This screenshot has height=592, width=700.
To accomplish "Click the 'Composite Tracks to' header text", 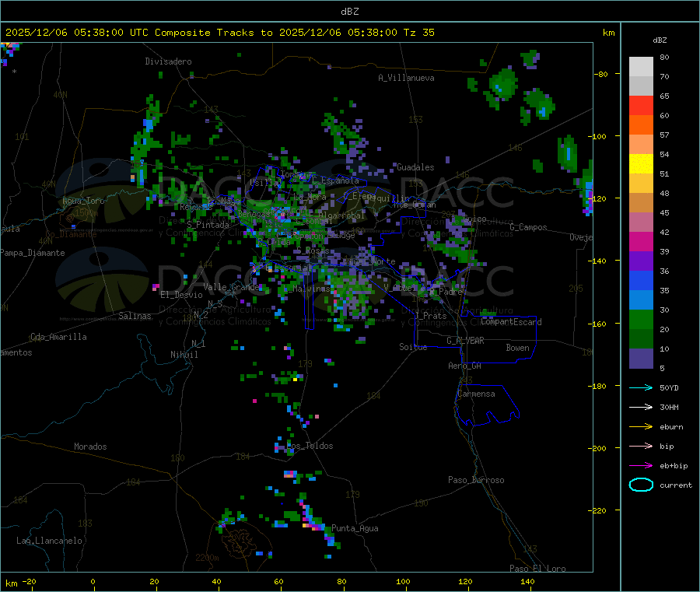I will 213,33.
